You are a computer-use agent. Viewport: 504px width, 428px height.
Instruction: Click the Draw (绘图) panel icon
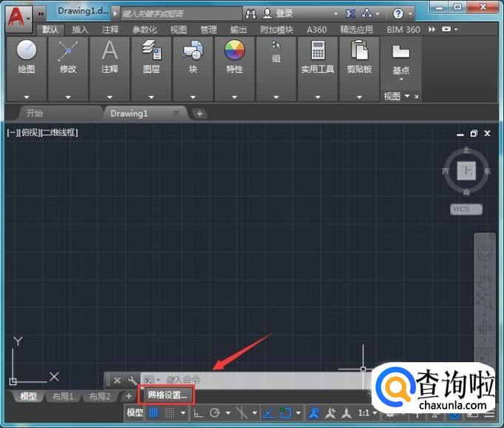click(x=27, y=50)
